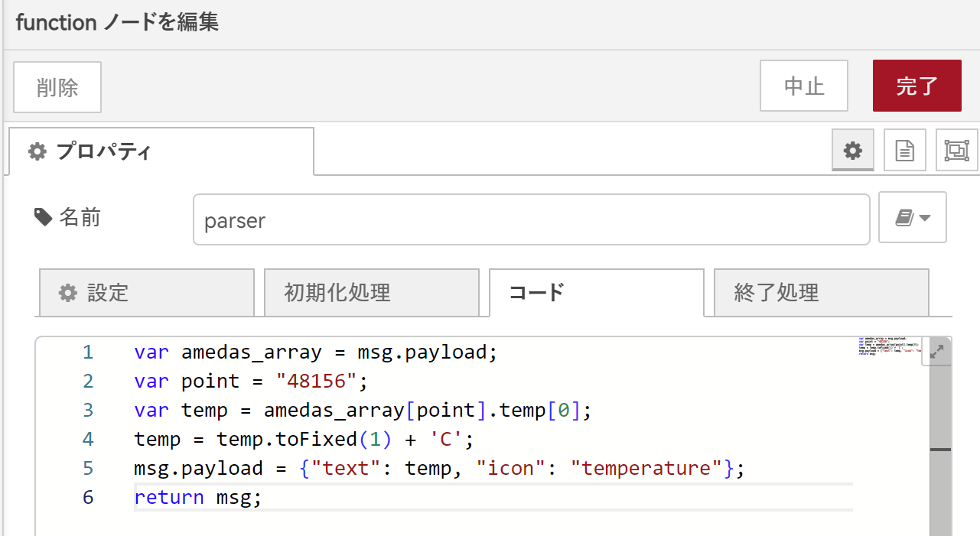Open the description document icon

[904, 150]
